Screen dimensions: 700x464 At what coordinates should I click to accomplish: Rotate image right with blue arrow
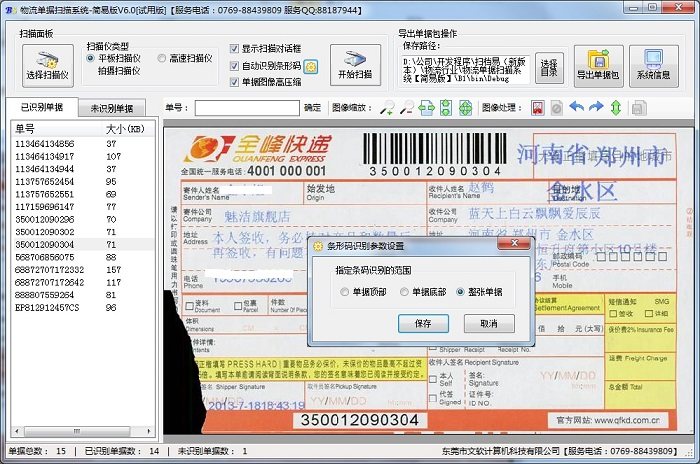pyautogui.click(x=596, y=107)
